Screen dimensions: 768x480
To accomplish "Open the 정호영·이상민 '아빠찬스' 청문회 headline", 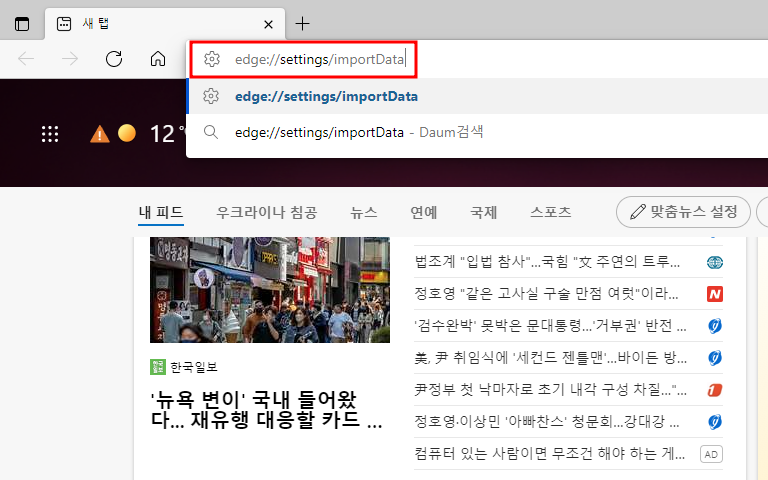I will coord(547,422).
